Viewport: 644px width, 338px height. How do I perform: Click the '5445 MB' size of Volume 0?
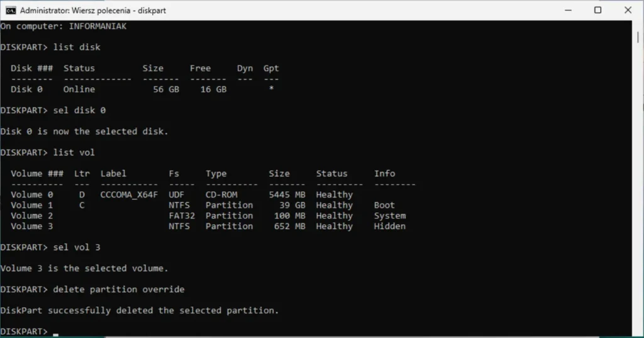[287, 194]
